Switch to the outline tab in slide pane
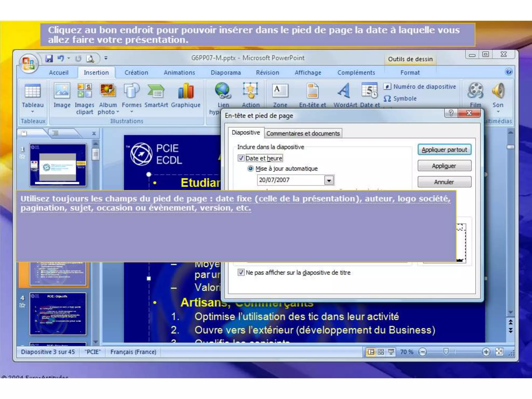The image size is (532, 399). (56, 133)
